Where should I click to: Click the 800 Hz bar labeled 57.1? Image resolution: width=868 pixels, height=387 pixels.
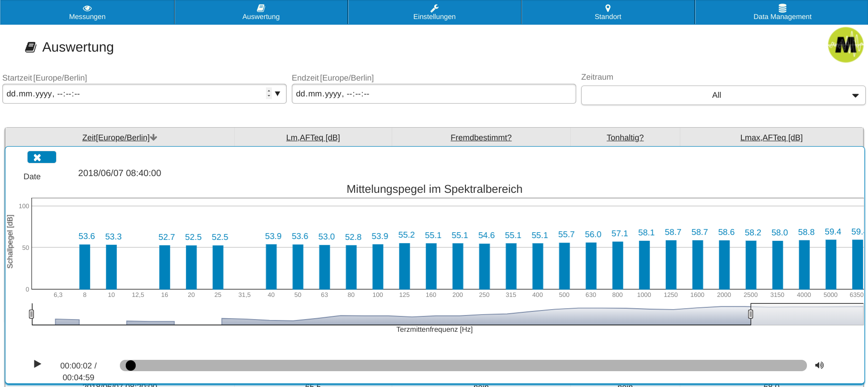(618, 265)
